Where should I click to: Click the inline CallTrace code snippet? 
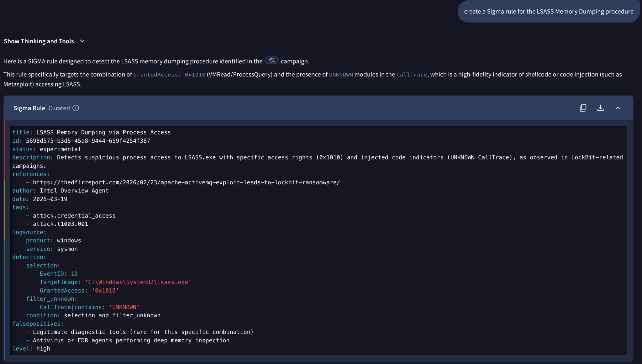click(412, 75)
